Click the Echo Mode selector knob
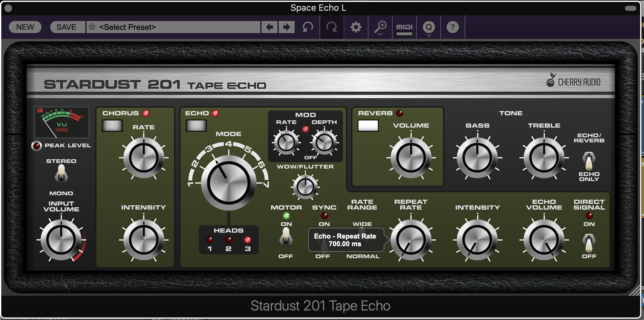The height and width of the screenshot is (320, 644). (x=228, y=183)
